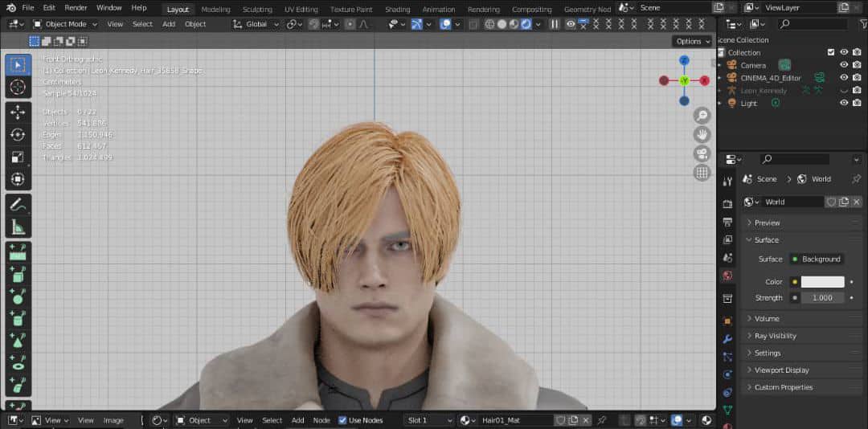Open the Modifiers wrench tab
Screen dimensions: 868x429
coord(728,339)
